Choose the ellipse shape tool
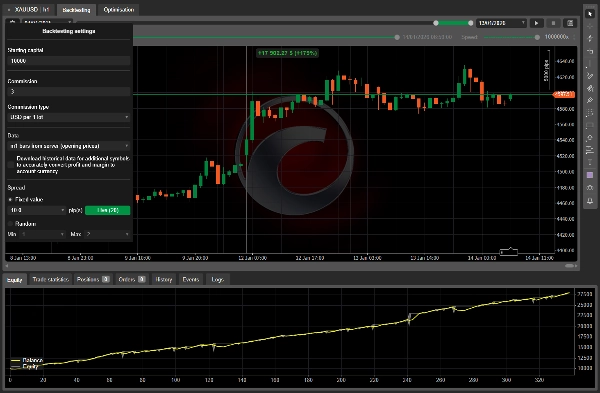This screenshot has height=393, width=600. pos(590,138)
